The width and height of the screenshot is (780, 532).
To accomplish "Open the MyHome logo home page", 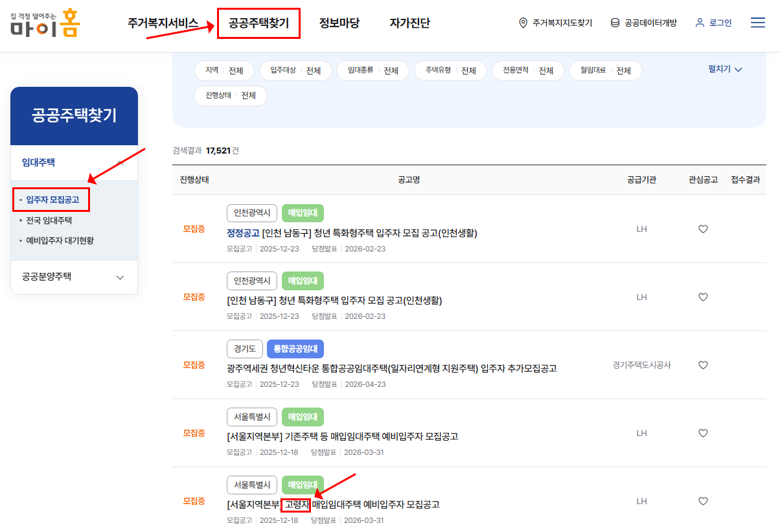I will (x=45, y=23).
